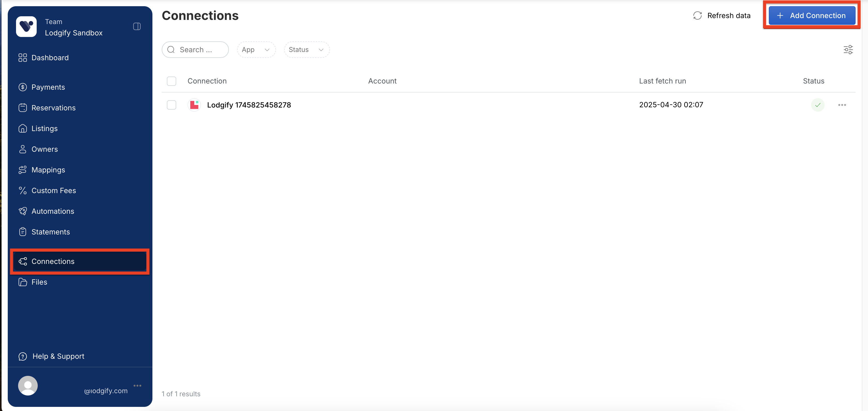
Task: Open Custom Fees sidebar item
Action: click(53, 191)
